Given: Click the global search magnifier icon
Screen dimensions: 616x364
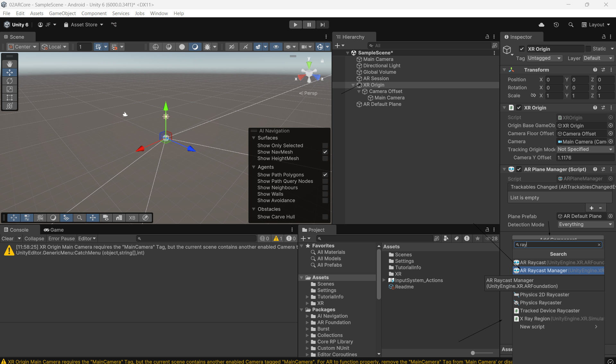Looking at the screenshot, I should (x=571, y=25).
